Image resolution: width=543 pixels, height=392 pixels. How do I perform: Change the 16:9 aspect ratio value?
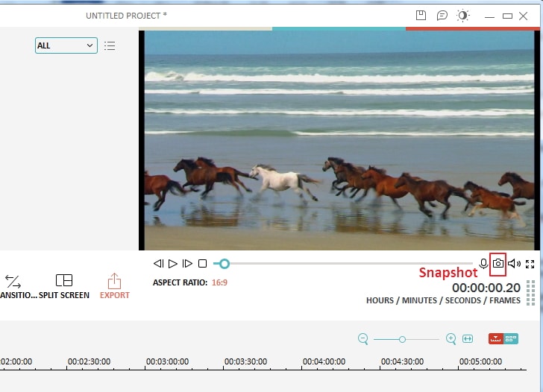(x=219, y=282)
